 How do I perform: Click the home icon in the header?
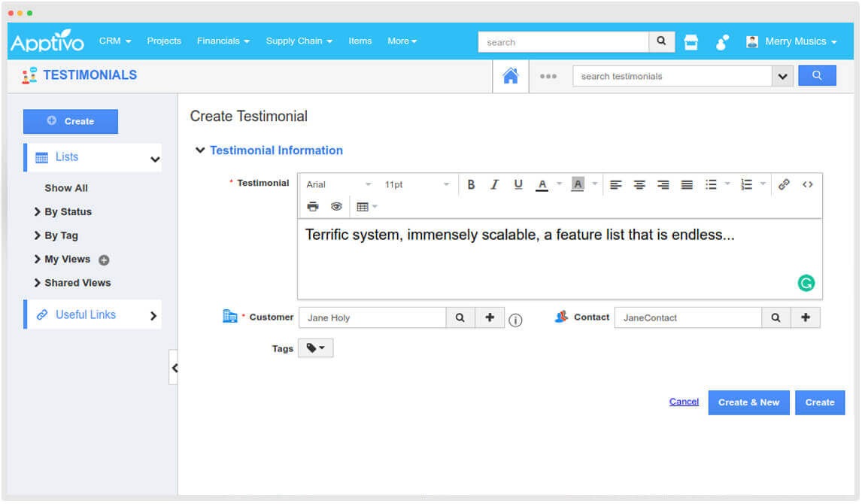tap(511, 75)
